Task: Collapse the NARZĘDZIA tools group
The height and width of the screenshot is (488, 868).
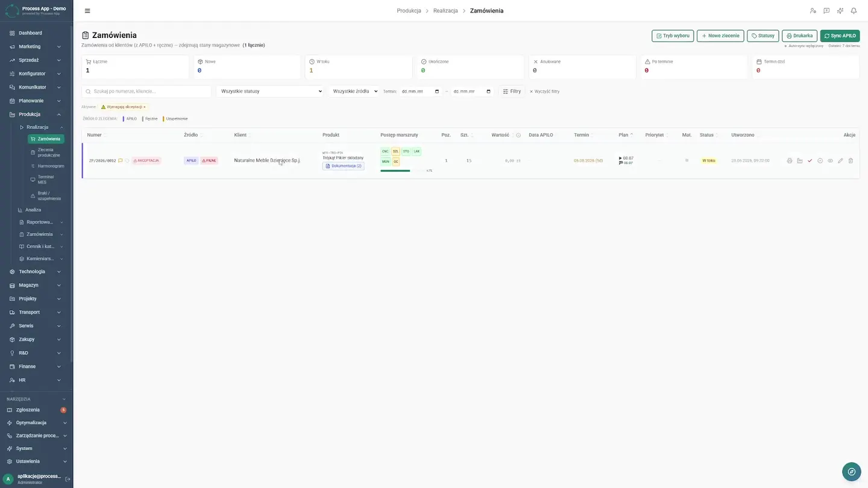Action: click(x=36, y=399)
